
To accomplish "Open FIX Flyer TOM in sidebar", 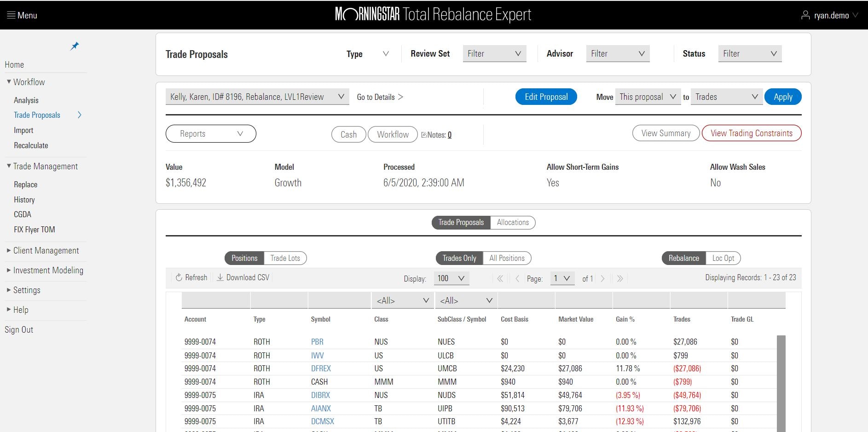I will coord(35,230).
